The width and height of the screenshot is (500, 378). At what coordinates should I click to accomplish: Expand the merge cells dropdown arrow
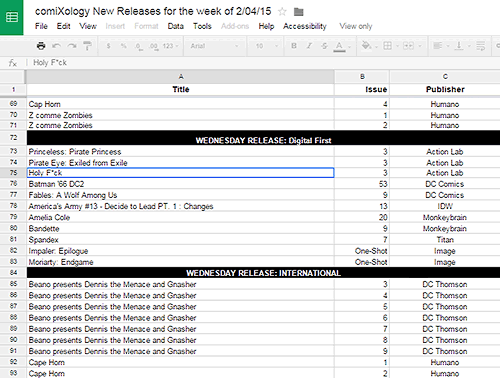(420, 46)
